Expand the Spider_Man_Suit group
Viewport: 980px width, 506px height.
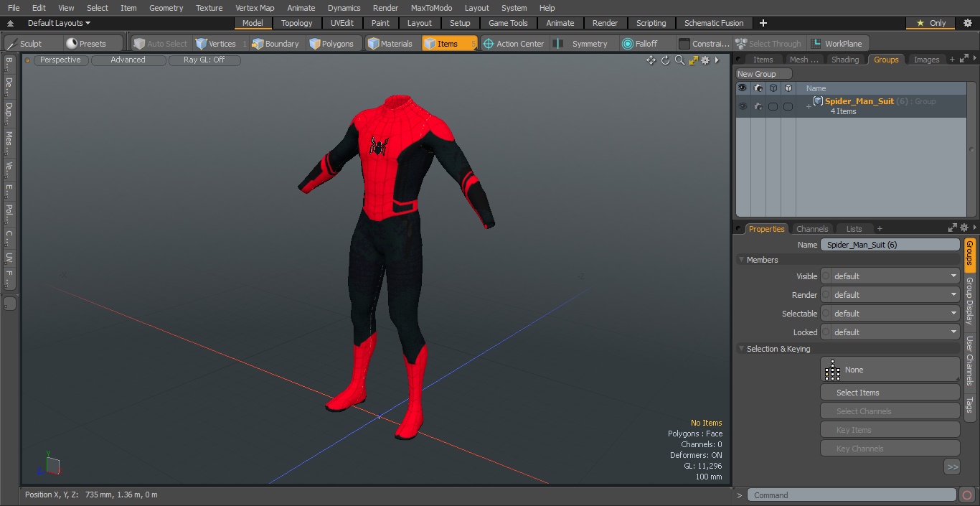809,107
